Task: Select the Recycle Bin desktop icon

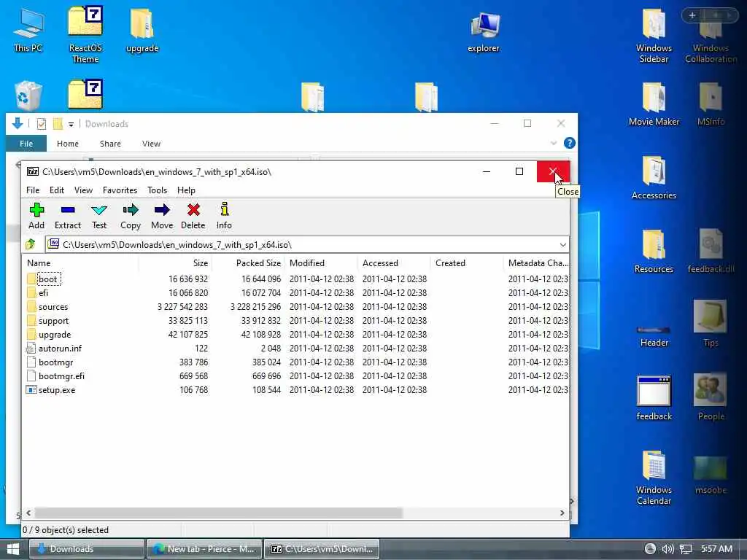Action: (28, 96)
